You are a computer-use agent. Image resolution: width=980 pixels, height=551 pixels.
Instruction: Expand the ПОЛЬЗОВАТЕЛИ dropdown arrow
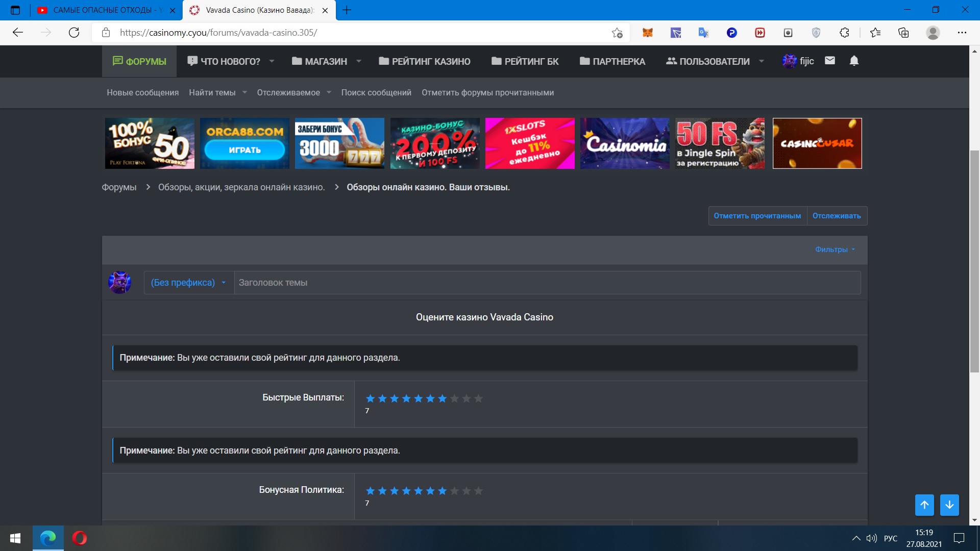click(x=762, y=61)
